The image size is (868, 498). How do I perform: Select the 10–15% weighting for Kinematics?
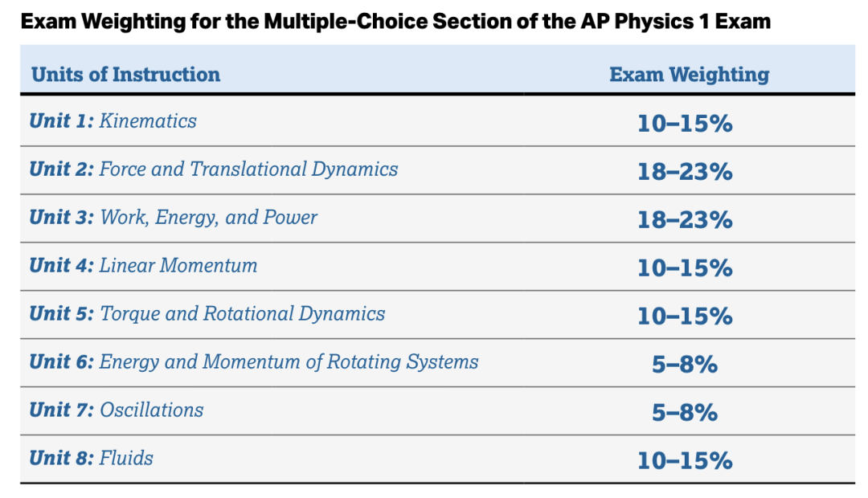coord(685,124)
